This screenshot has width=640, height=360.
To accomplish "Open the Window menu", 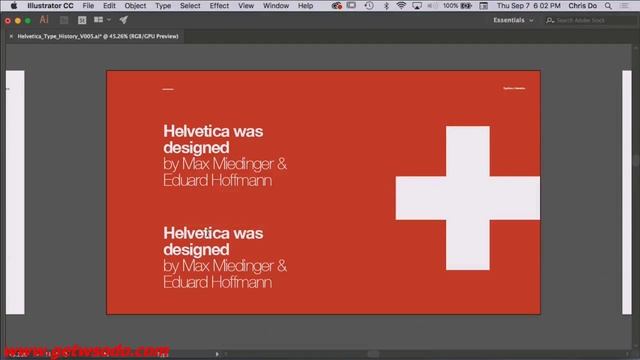I will click(276, 6).
